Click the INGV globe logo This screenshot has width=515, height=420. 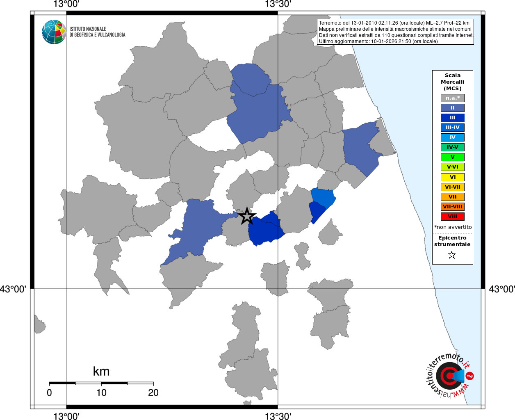point(54,32)
